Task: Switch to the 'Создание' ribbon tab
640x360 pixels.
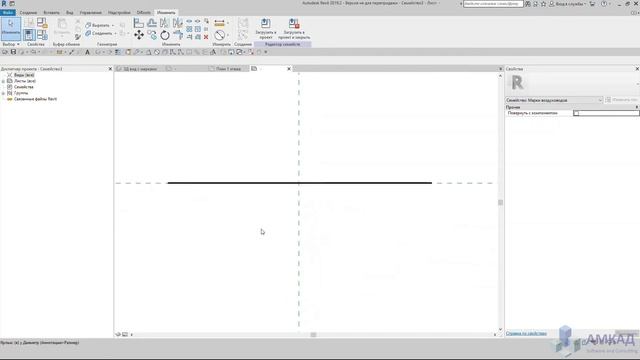Action: [x=28, y=13]
